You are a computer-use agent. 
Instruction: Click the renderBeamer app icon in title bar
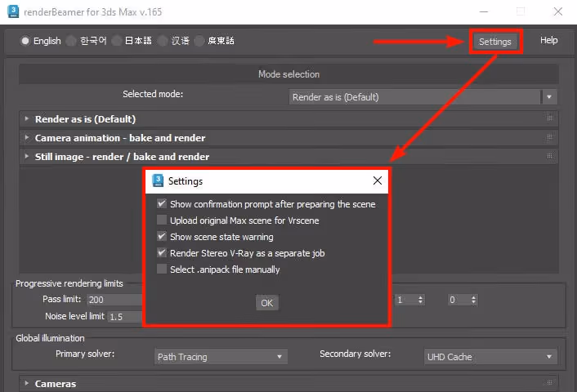[13, 11]
